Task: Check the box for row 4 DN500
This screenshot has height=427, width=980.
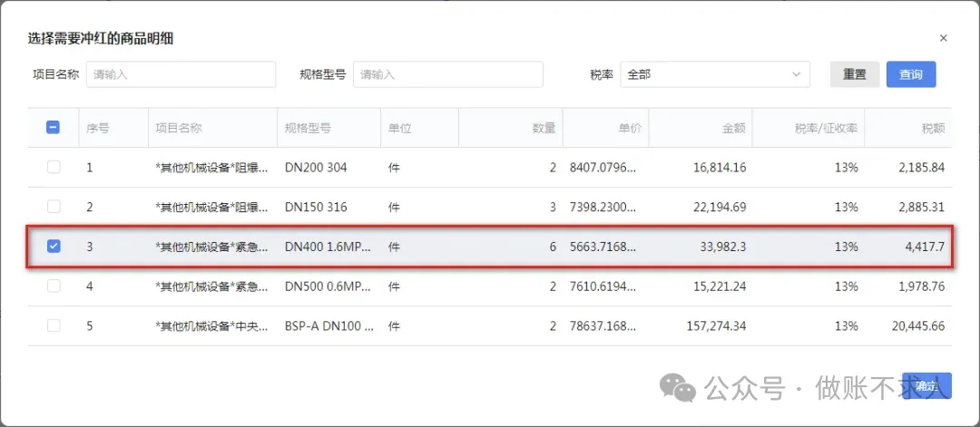Action: click(54, 286)
